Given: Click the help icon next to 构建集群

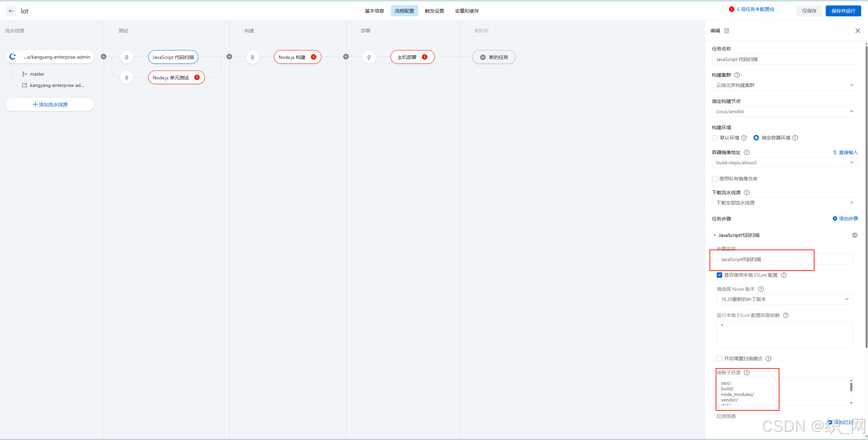Looking at the screenshot, I should (737, 75).
